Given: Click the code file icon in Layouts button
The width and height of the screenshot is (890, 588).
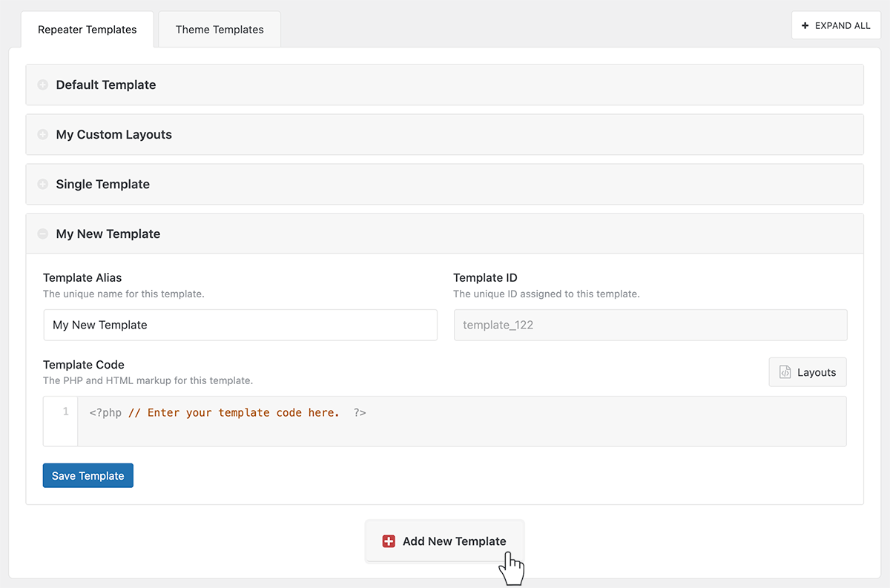Looking at the screenshot, I should click(x=785, y=372).
